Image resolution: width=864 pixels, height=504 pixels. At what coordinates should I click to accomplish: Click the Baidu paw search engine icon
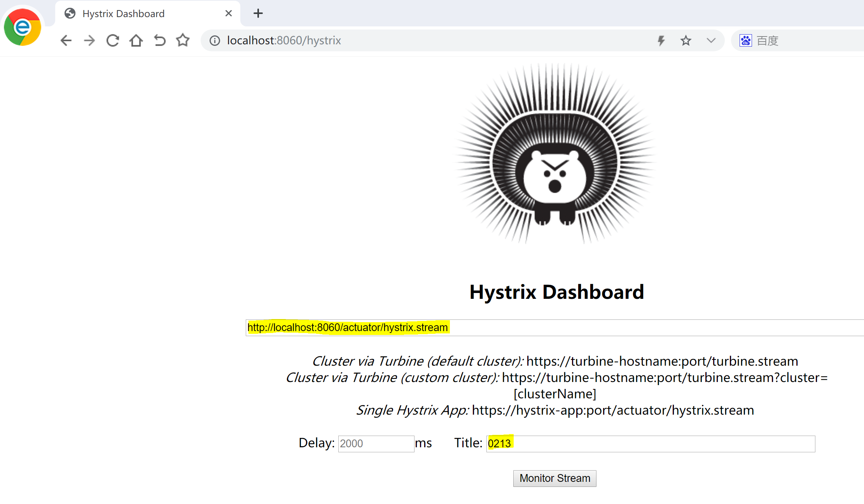[745, 40]
